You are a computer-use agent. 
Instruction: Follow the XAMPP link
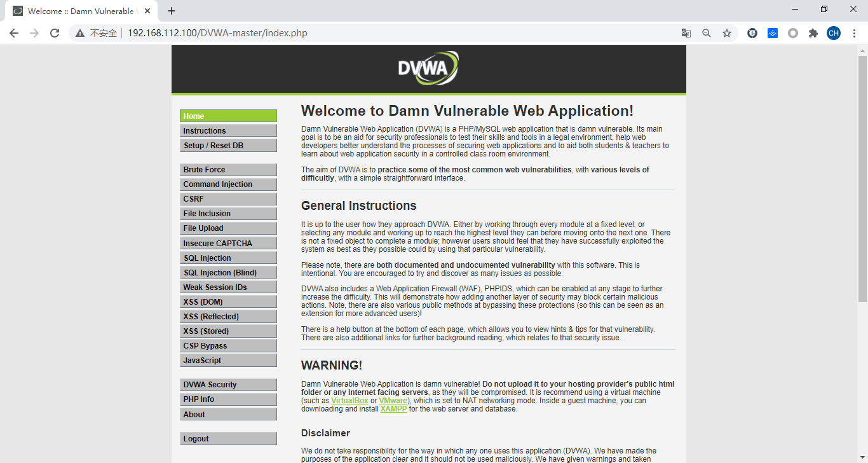coord(393,409)
